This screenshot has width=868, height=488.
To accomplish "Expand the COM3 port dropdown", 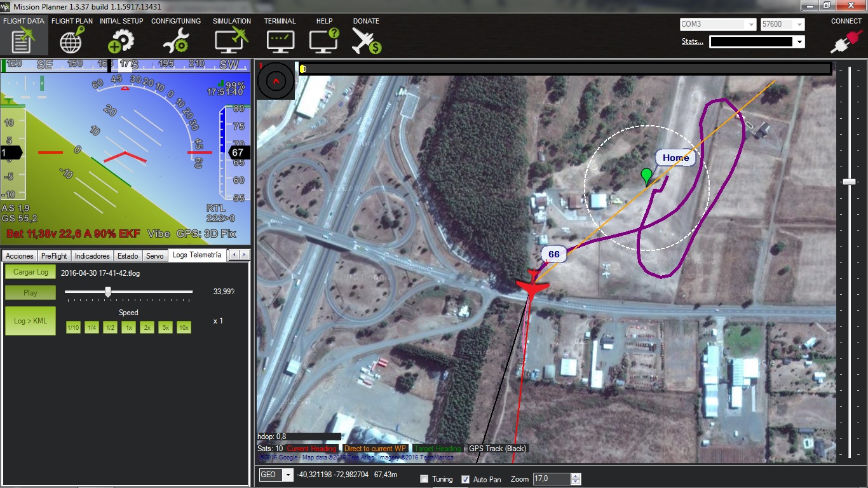I will coord(751,25).
